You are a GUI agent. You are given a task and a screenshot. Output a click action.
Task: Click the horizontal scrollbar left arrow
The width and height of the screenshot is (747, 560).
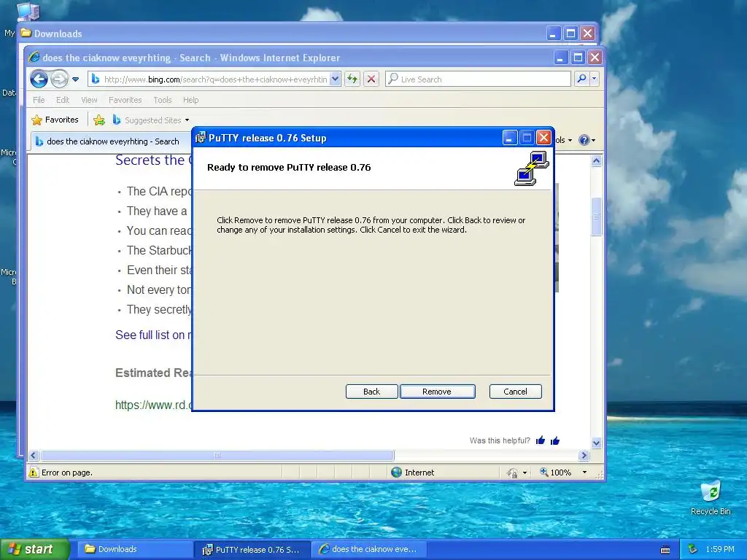[34, 455]
